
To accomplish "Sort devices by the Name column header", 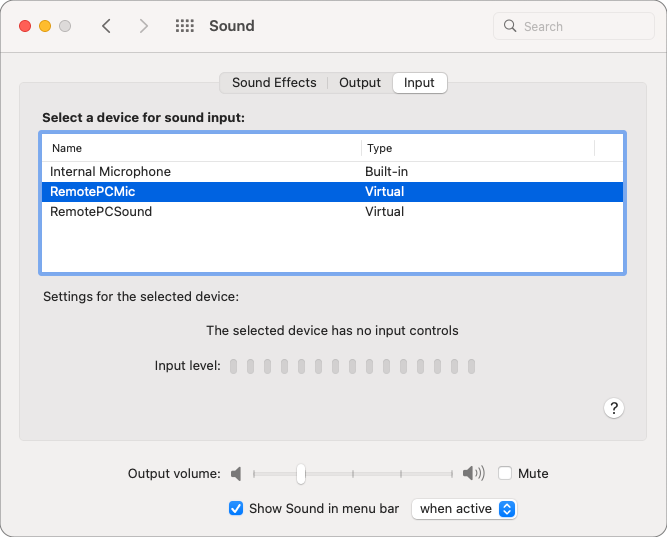I will pyautogui.click(x=200, y=148).
